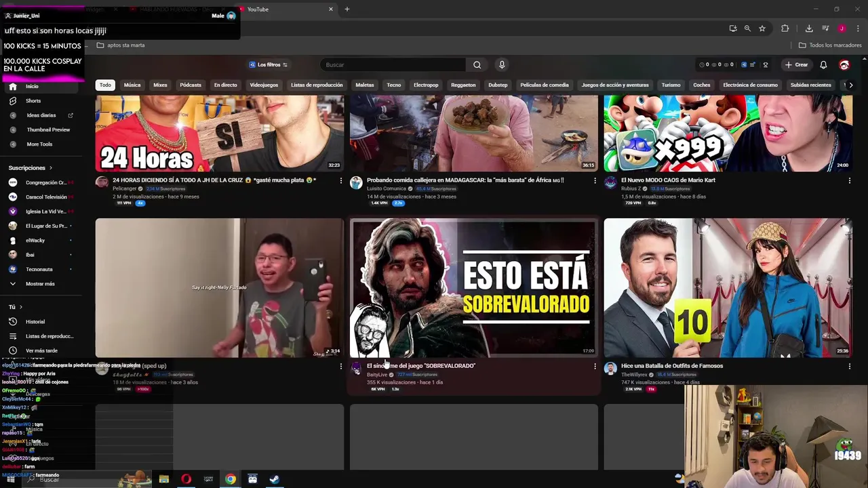Image resolution: width=868 pixels, height=488 pixels.
Task: Open Ver más tarde in the sidebar
Action: coord(41,350)
